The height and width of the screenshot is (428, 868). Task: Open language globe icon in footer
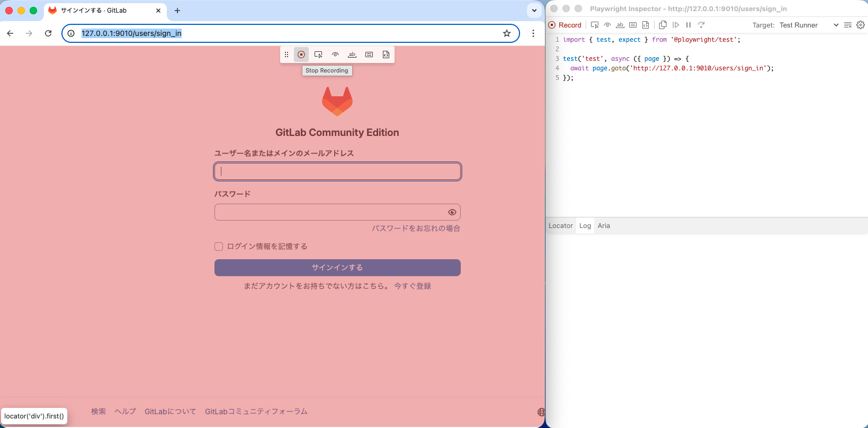(541, 412)
